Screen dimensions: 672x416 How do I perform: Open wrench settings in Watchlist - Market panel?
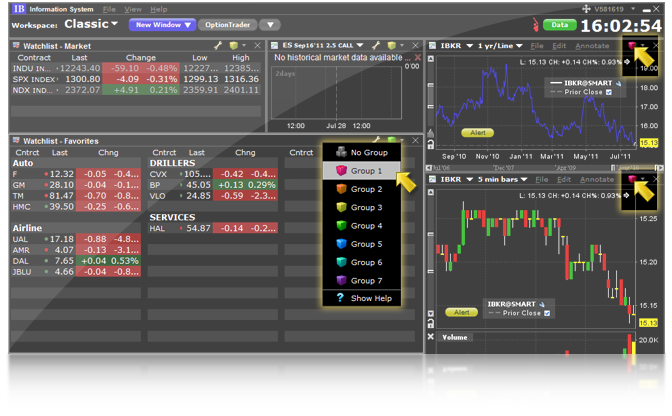click(x=218, y=45)
